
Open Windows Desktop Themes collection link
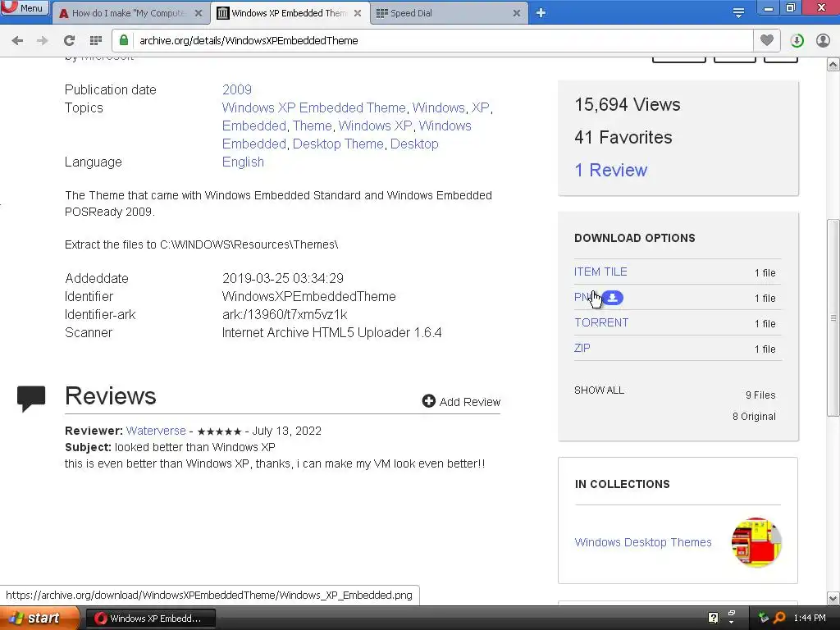643,542
